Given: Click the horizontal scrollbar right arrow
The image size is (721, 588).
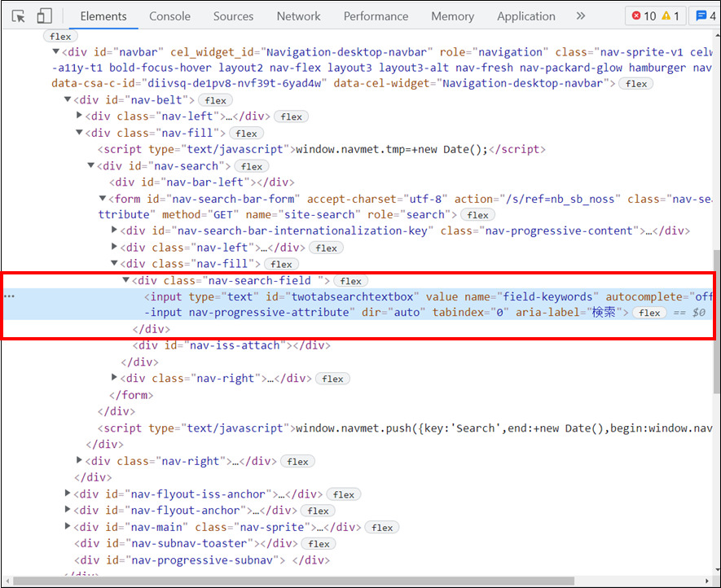Looking at the screenshot, I should tap(707, 581).
